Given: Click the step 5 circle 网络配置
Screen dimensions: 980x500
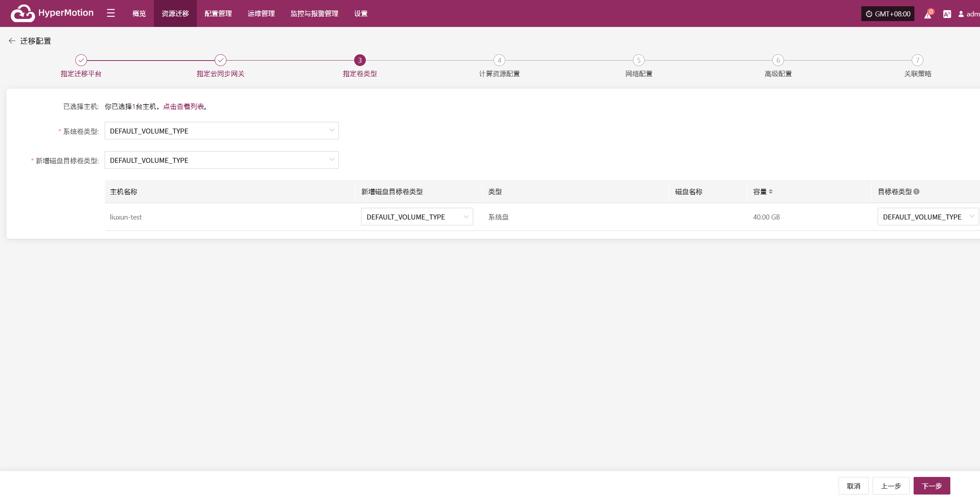Looking at the screenshot, I should pos(639,60).
